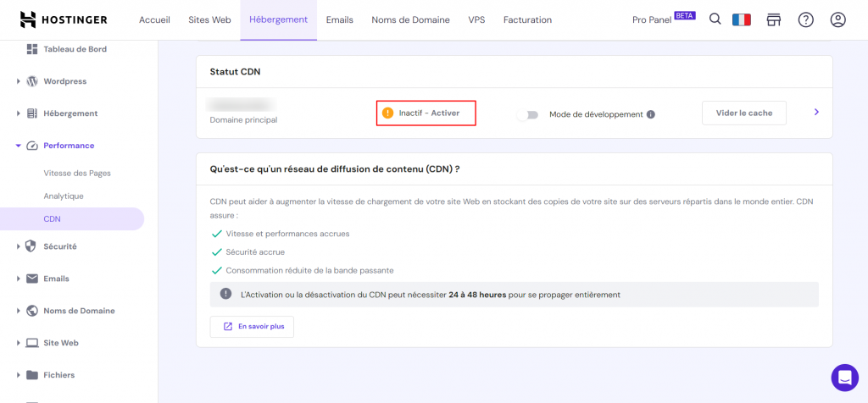This screenshot has height=403, width=868.
Task: Click the Fichiers folder icon
Action: click(x=32, y=375)
